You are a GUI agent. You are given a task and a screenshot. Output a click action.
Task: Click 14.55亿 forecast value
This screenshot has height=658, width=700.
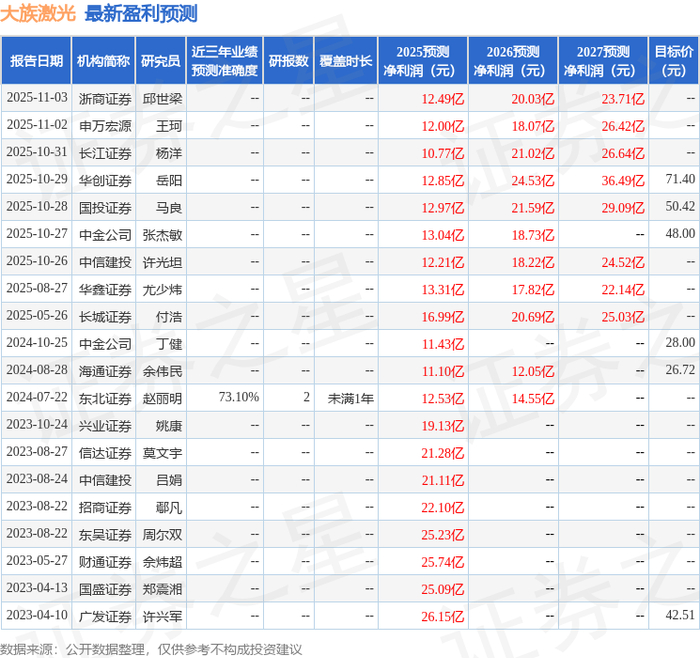click(533, 398)
